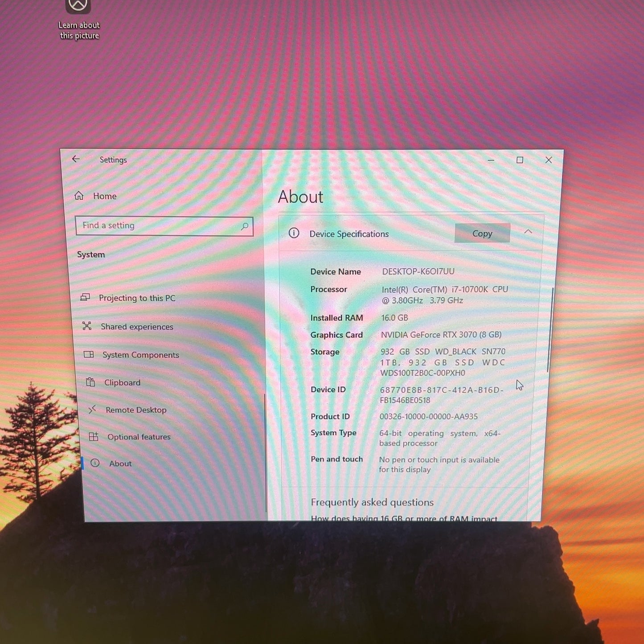Collapse the Device Specifications section

528,232
